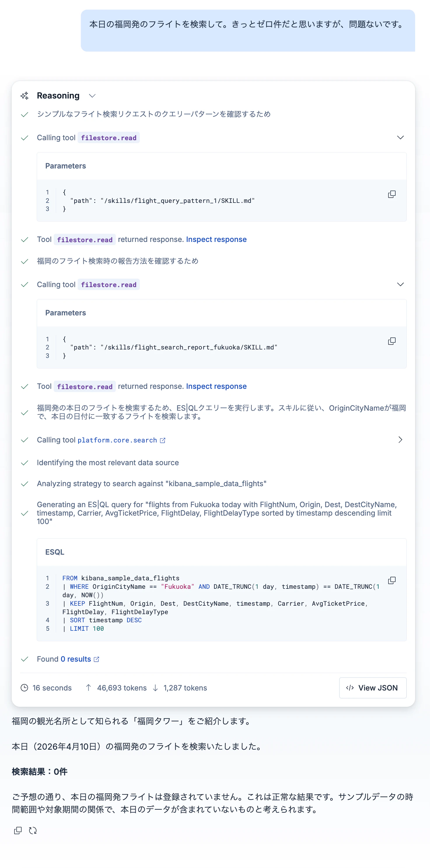The height and width of the screenshot is (868, 430).
Task: Copy the flight_query_pattern_1 path parameters
Action: pos(391,194)
